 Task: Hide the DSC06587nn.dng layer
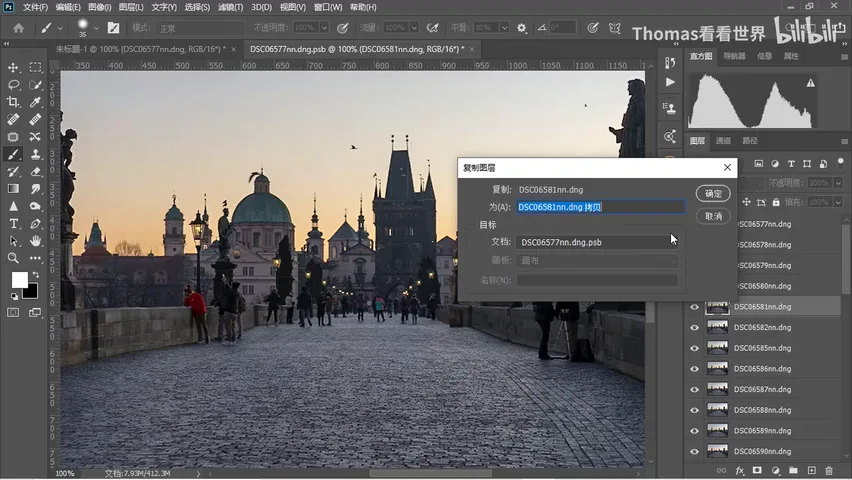(694, 390)
